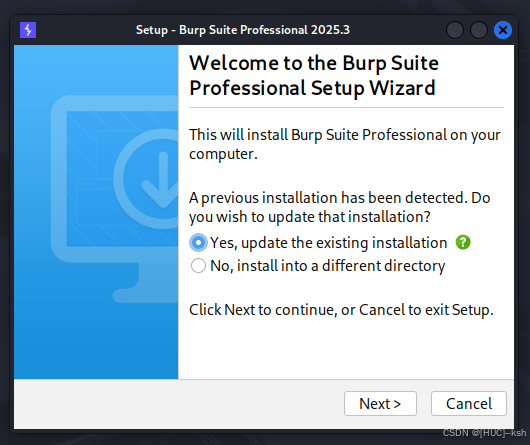Image resolution: width=530 pixels, height=445 pixels.
Task: Click the CSDN watermark text at bottom corner
Action: click(x=484, y=433)
